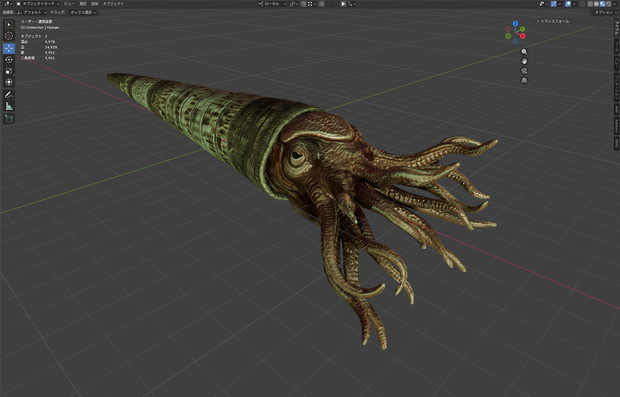
Task: Switch to solid viewport shading
Action: pos(596,4)
